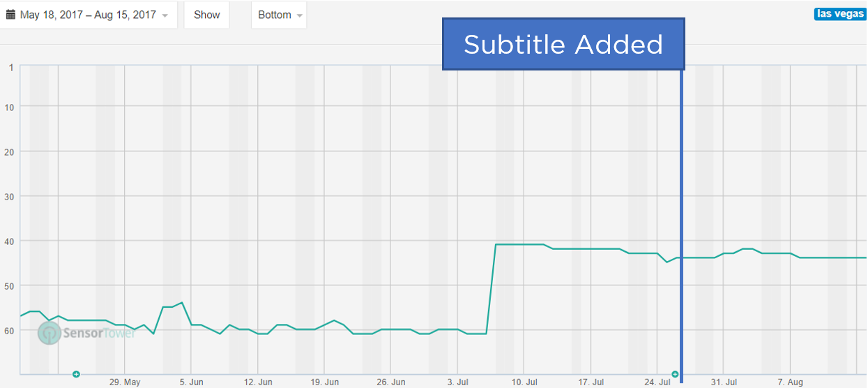Click the ranking line peak before 5 Jun

pyautogui.click(x=182, y=303)
